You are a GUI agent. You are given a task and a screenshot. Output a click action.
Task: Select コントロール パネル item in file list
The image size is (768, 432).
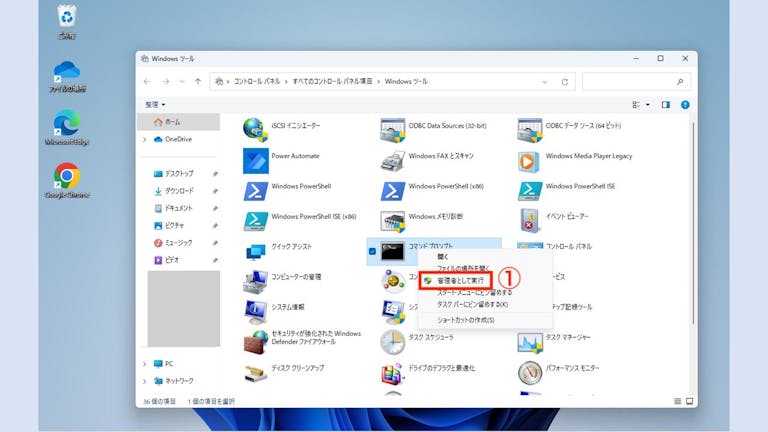click(x=568, y=246)
